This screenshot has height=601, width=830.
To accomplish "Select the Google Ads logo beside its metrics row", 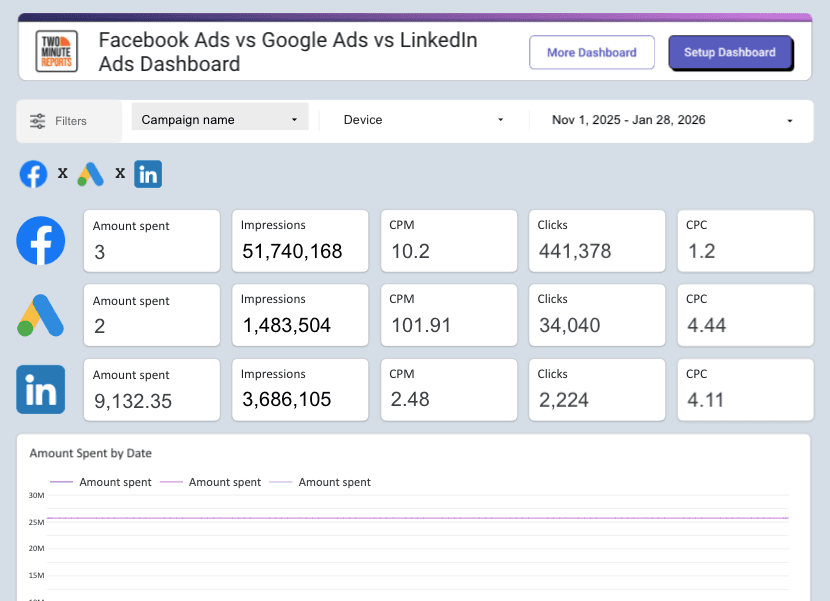I will pyautogui.click(x=40, y=315).
